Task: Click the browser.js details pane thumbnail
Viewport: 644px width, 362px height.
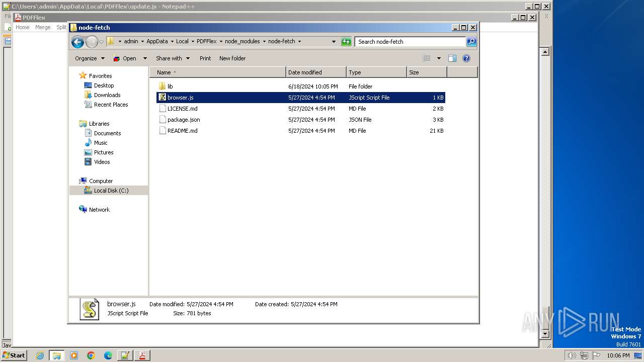Action: [x=90, y=309]
